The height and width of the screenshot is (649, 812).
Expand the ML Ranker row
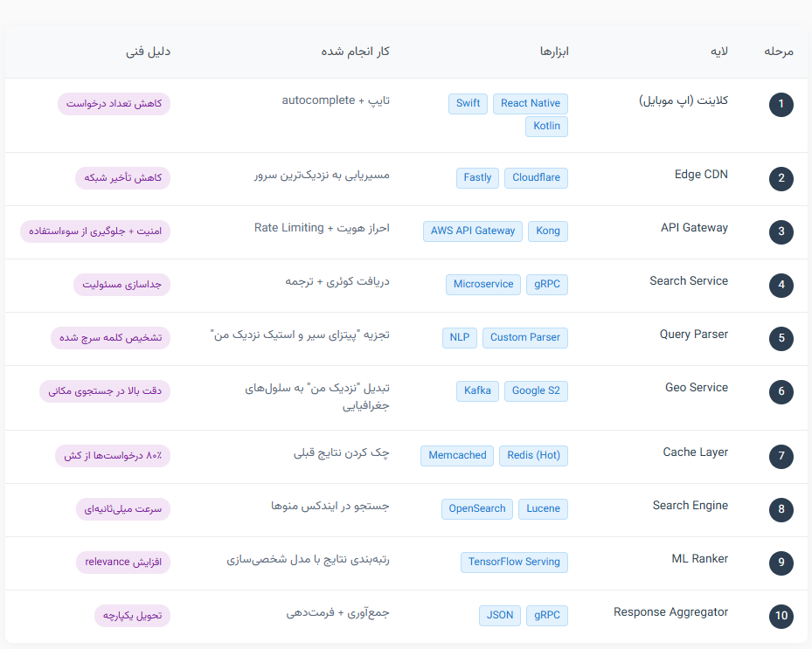coord(699,558)
